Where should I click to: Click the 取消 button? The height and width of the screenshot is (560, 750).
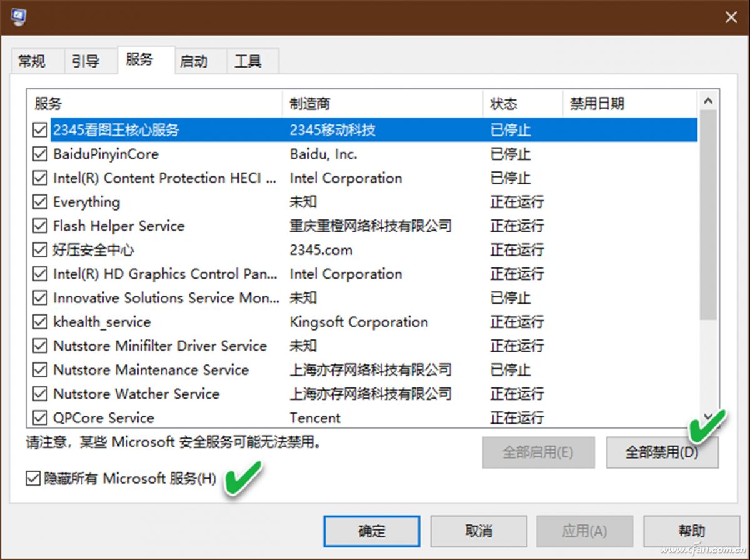coord(478,531)
